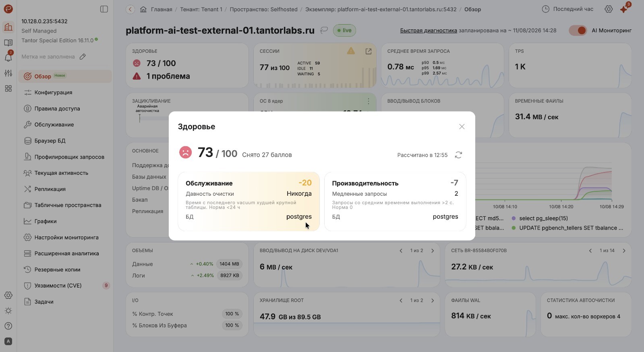Open the apps grid icon in left rail

click(8, 89)
